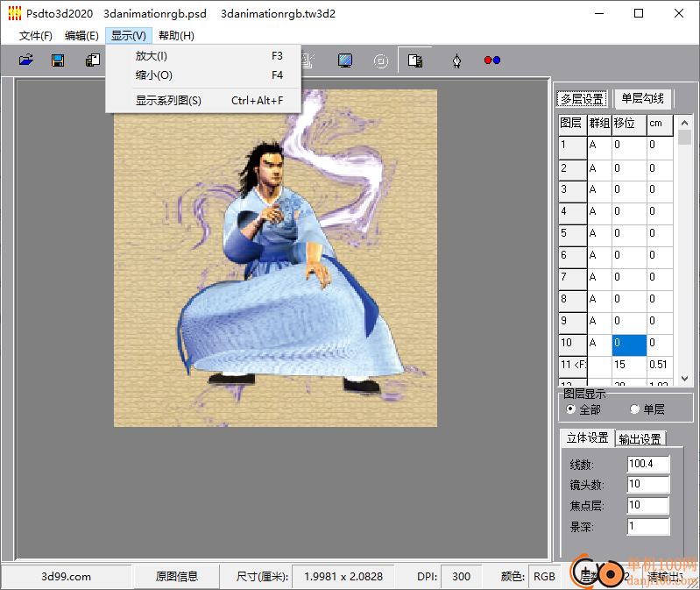Select the 单层 layer display radio button
The image size is (700, 590).
tap(635, 409)
